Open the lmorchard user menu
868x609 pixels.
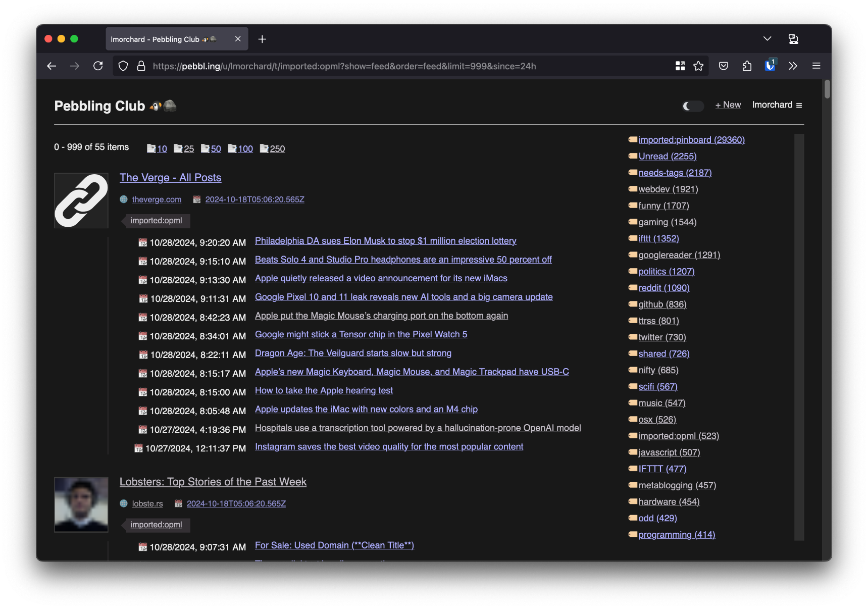(777, 105)
